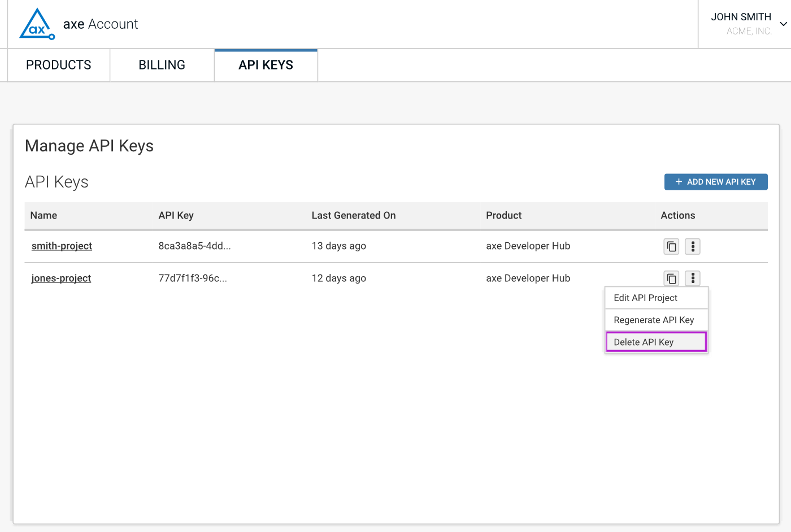Copy the jones-project API key
The width and height of the screenshot is (791, 532).
click(671, 278)
